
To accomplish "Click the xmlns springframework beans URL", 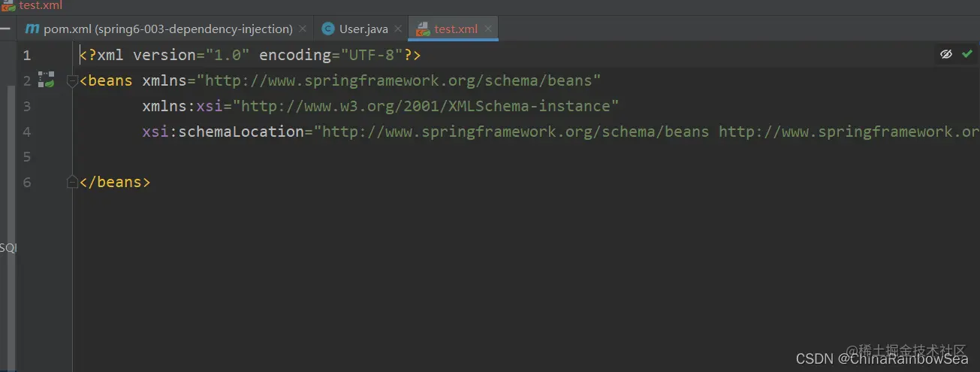I will (x=399, y=80).
